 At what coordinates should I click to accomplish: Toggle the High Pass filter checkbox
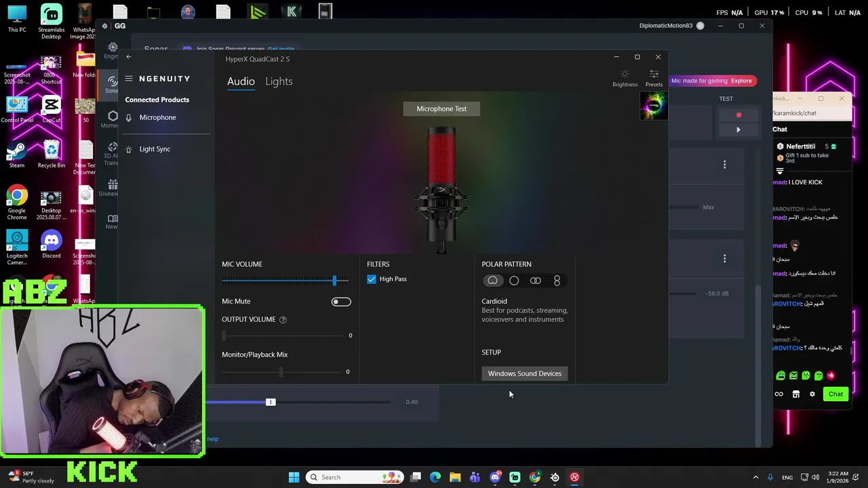click(372, 279)
